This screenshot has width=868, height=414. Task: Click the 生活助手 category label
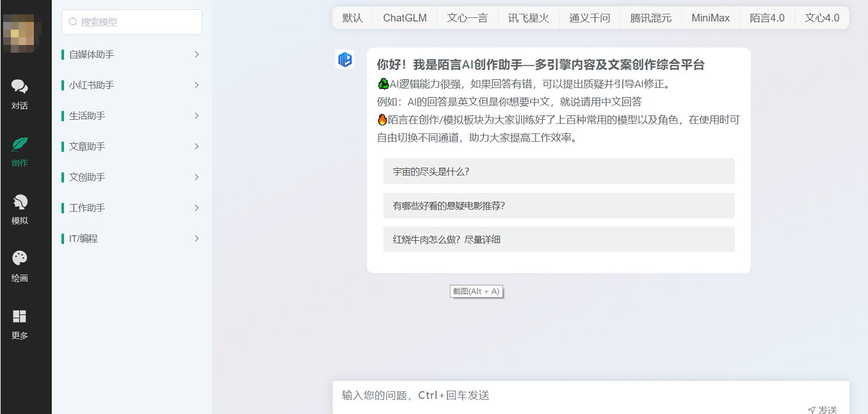[x=87, y=115]
